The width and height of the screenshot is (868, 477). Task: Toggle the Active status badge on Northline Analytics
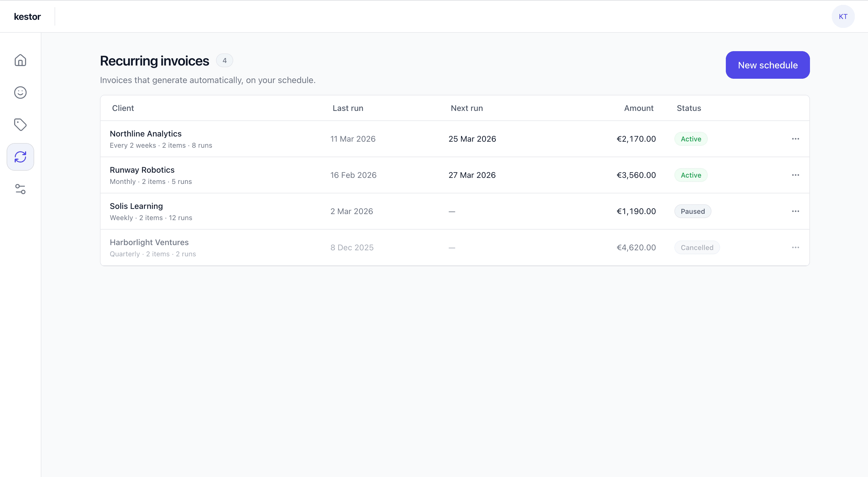(x=691, y=139)
